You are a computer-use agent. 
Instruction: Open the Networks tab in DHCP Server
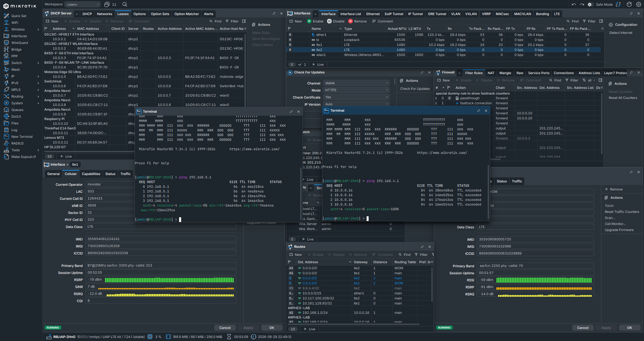click(104, 14)
